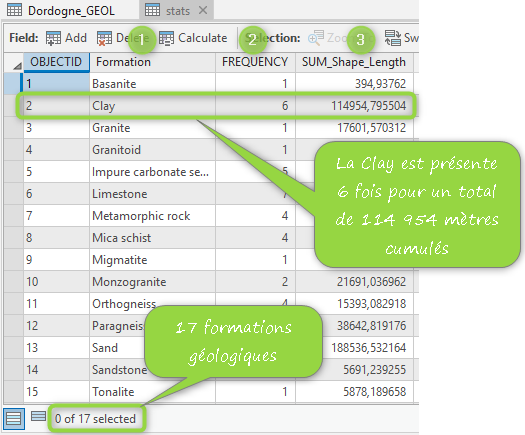Click the Clay formation cell
Screen dimensions: 525x435
pos(152,105)
